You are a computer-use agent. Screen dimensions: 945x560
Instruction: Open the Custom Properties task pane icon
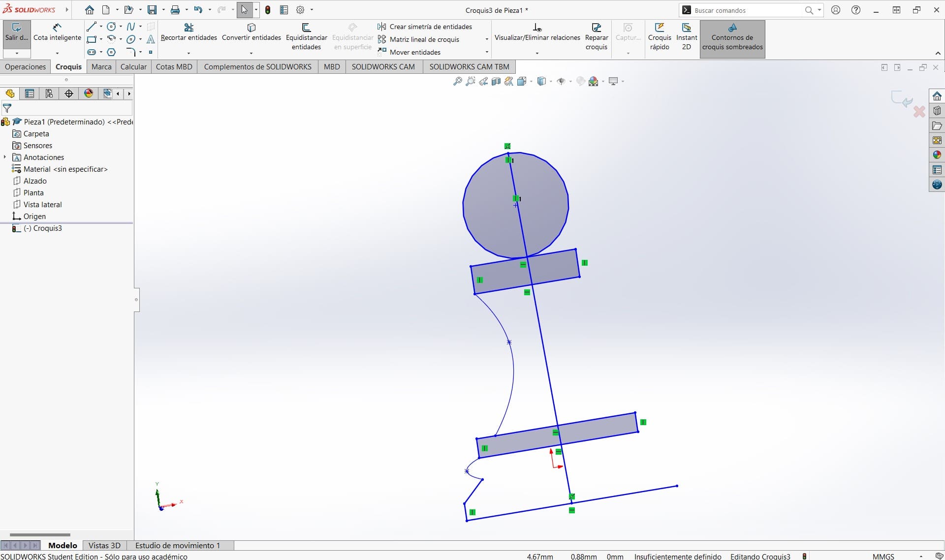coord(937,170)
